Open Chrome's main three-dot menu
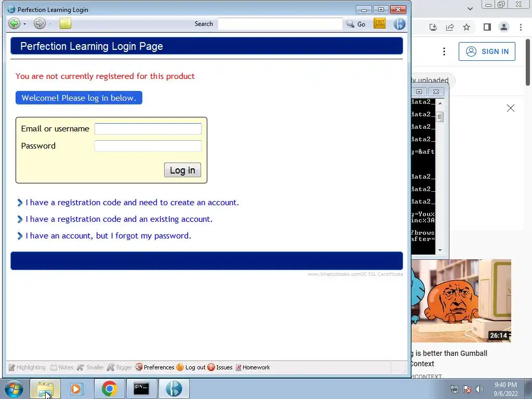Screen dimensions: 532x399 pyautogui.click(x=521, y=27)
